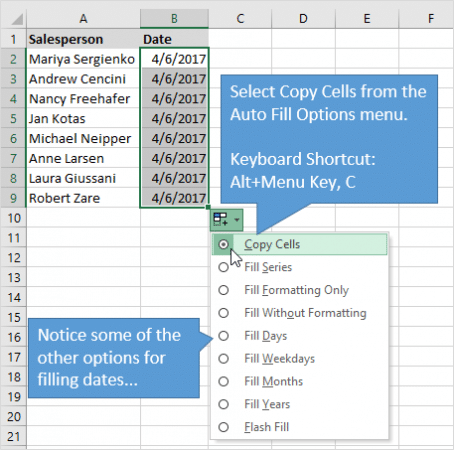The image size is (454, 450).
Task: Select row 17 header
Action: coord(13,357)
